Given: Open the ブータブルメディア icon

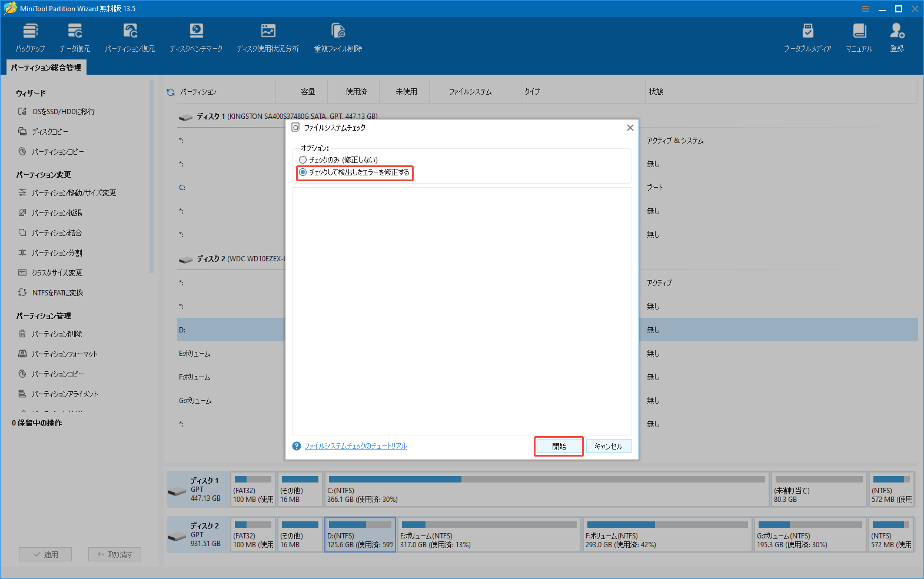Looking at the screenshot, I should click(x=807, y=38).
